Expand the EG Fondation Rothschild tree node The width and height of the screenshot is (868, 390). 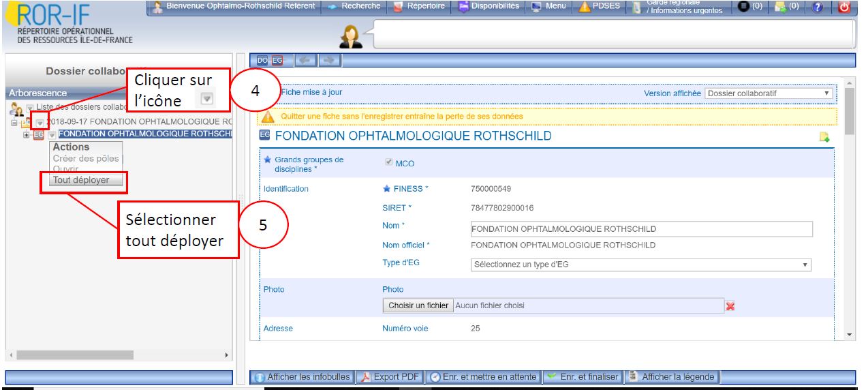click(x=27, y=134)
